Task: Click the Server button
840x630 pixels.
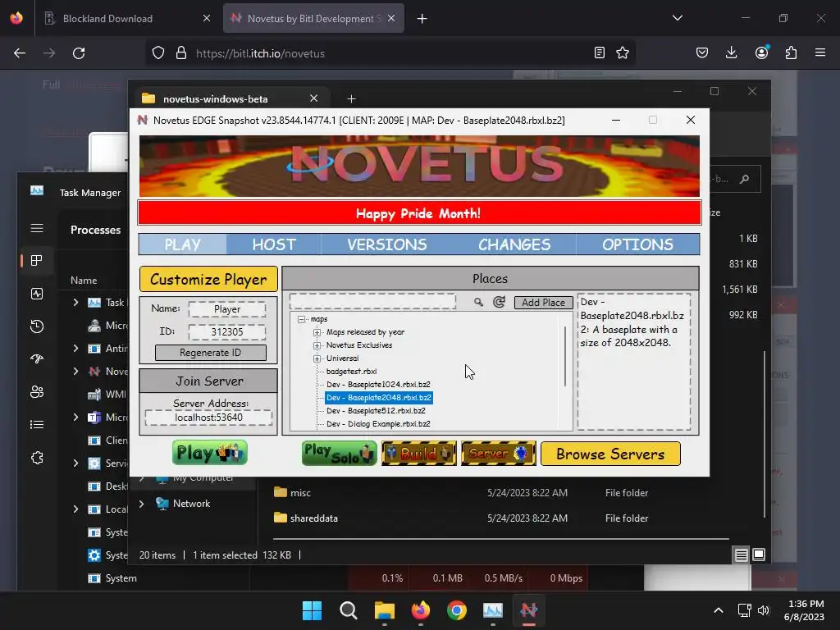Action: (498, 453)
